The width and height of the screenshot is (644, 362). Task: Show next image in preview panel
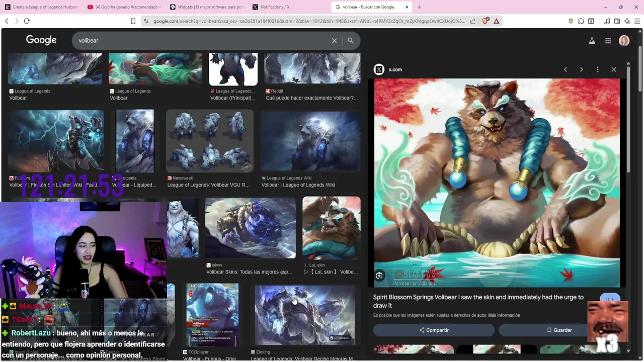click(x=582, y=69)
